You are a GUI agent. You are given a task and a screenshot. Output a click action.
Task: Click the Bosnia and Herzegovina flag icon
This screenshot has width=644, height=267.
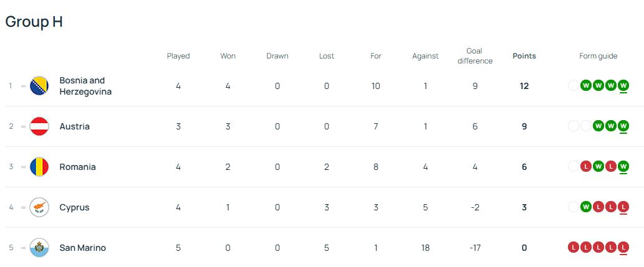(x=39, y=86)
